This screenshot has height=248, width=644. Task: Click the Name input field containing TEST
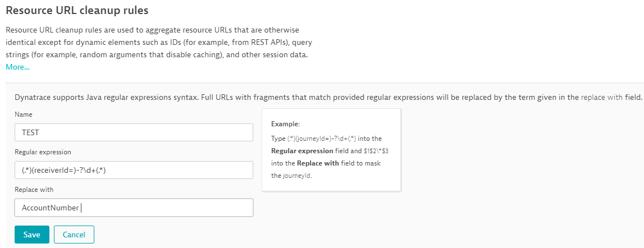click(x=134, y=132)
